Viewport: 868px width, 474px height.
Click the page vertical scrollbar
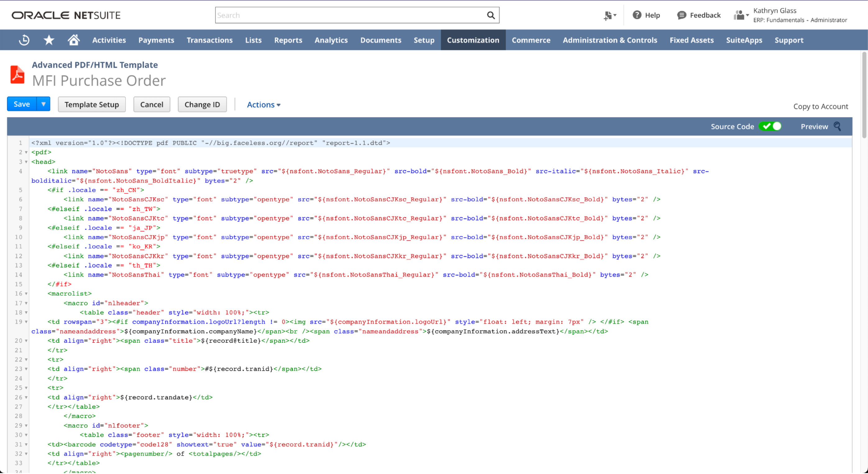tap(865, 95)
